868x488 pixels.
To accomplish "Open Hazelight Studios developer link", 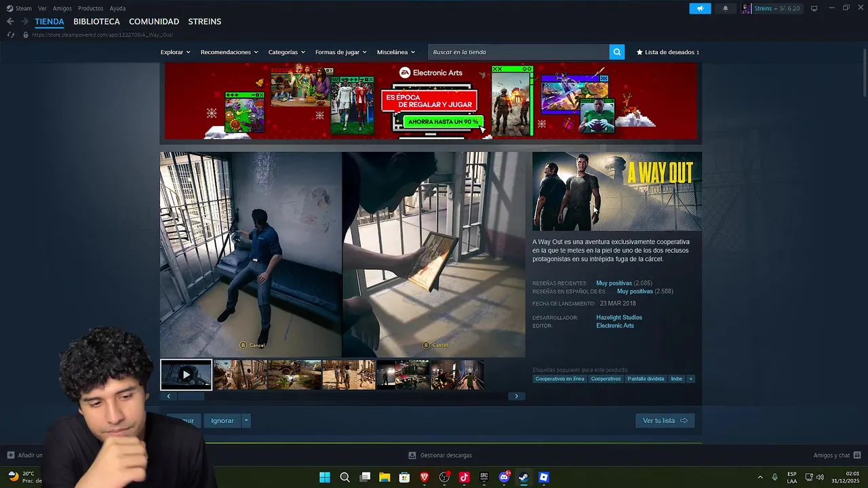I will tap(619, 317).
